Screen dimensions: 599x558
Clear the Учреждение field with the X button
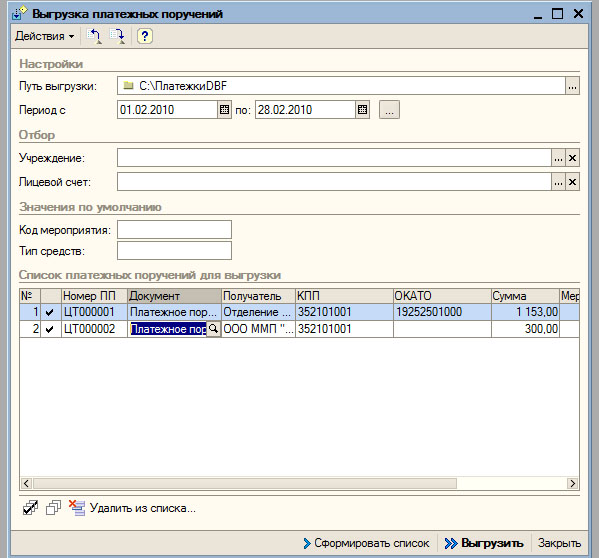point(572,158)
